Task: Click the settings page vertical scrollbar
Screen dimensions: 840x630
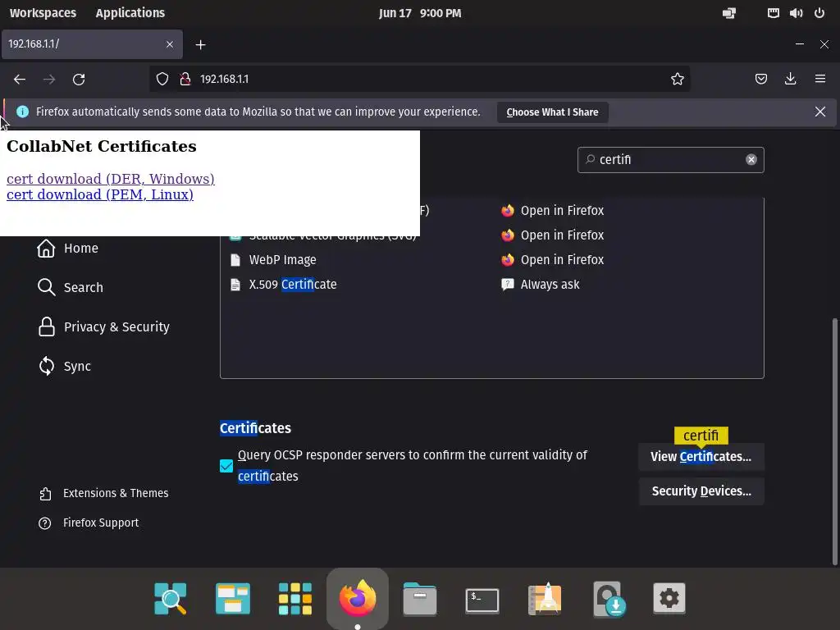Action: 834,441
